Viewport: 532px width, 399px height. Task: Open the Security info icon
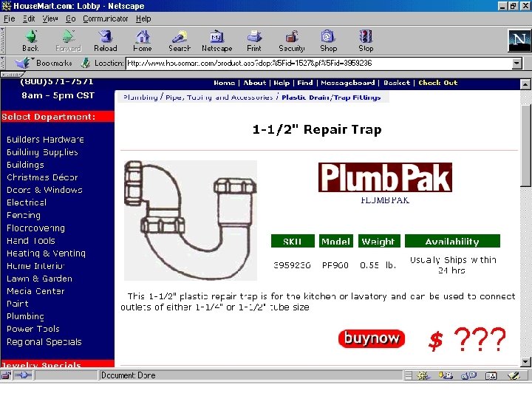pos(292,41)
